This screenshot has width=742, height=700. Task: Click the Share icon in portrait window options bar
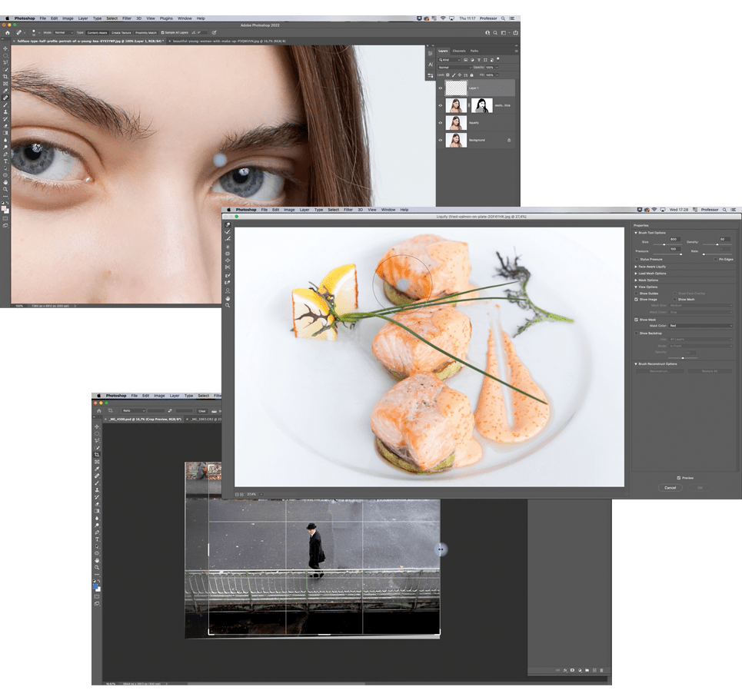[515, 32]
